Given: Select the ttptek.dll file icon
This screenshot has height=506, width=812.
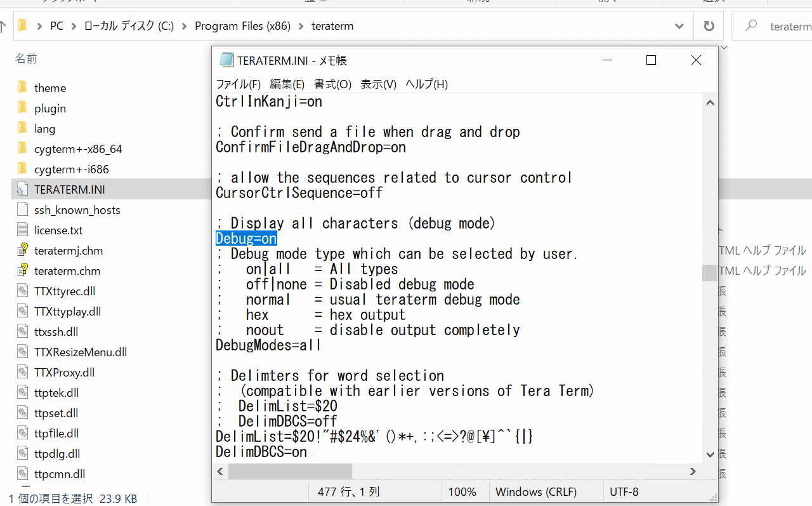Looking at the screenshot, I should coord(22,392).
